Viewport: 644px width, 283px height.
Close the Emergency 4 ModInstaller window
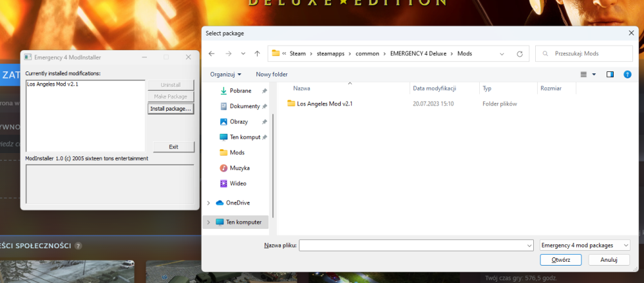(x=189, y=57)
